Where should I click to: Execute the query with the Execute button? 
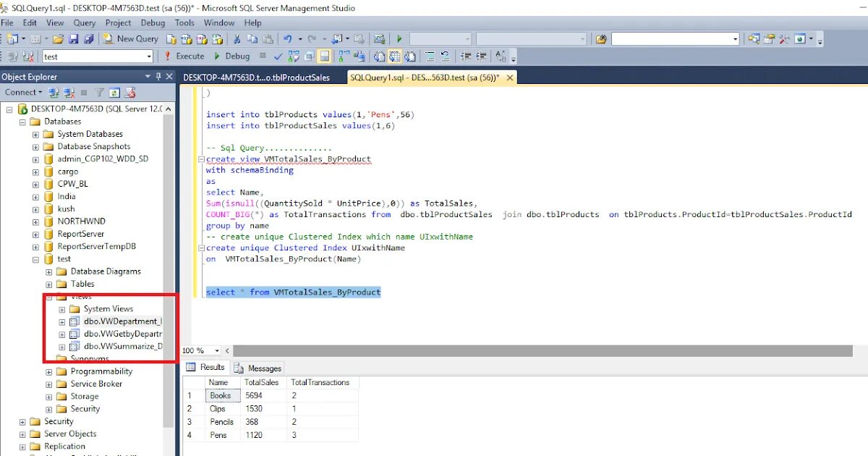click(184, 56)
